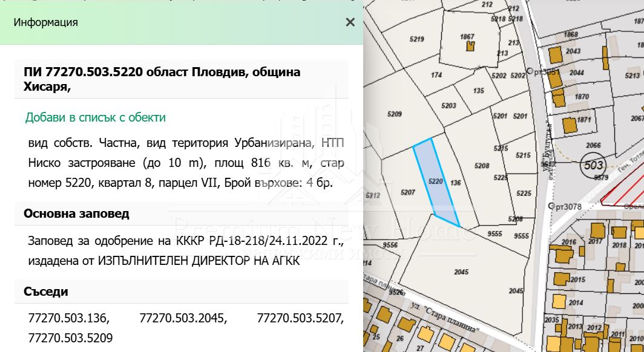Select the circled 503 district marker

pos(592,164)
